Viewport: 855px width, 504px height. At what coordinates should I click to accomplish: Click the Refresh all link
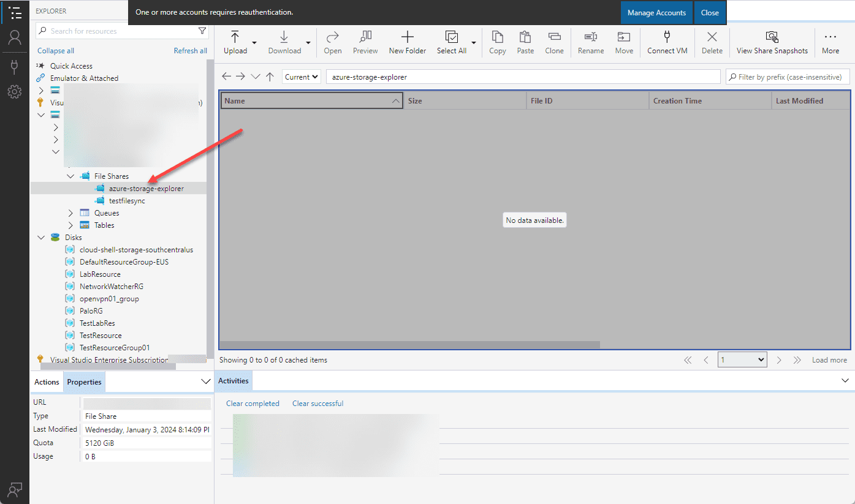(191, 51)
